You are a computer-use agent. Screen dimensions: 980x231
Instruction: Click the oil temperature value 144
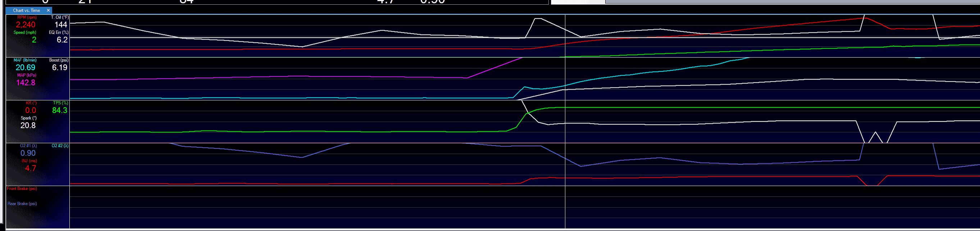pos(61,25)
